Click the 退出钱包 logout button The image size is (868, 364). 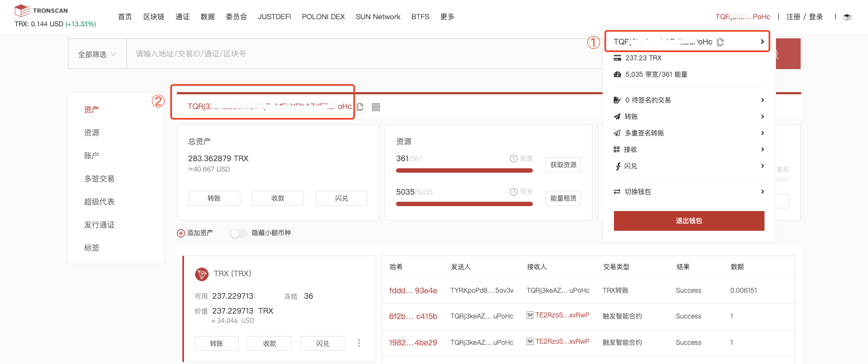click(689, 221)
